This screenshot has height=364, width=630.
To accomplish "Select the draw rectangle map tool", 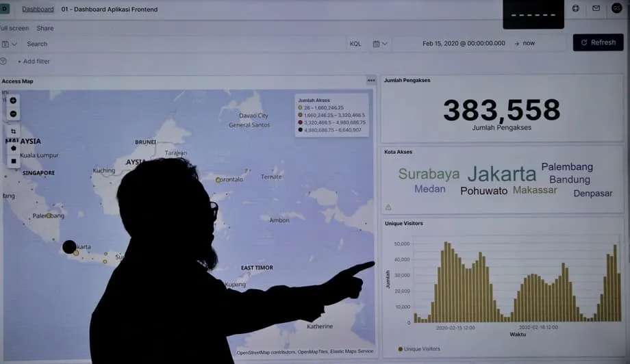I will [13, 161].
